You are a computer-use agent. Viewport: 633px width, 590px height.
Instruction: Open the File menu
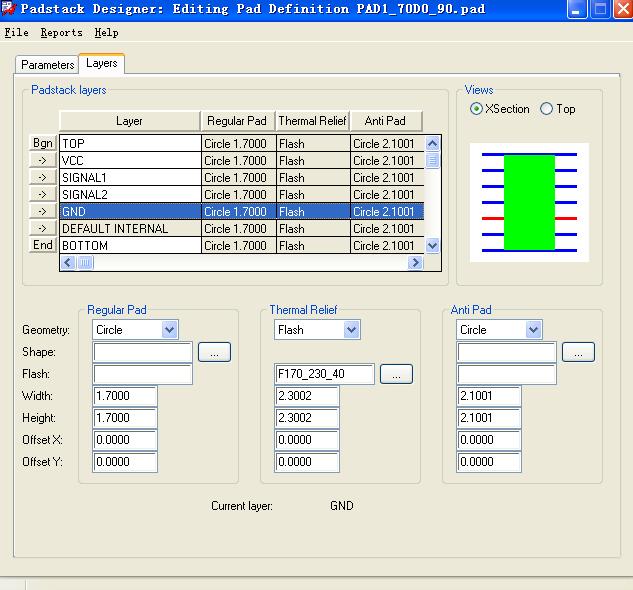(x=17, y=32)
